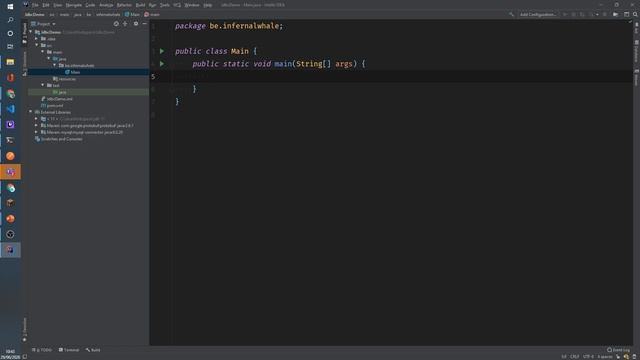This screenshot has height=360, width=640.
Task: Click Add Configuration button
Action: pos(538,14)
